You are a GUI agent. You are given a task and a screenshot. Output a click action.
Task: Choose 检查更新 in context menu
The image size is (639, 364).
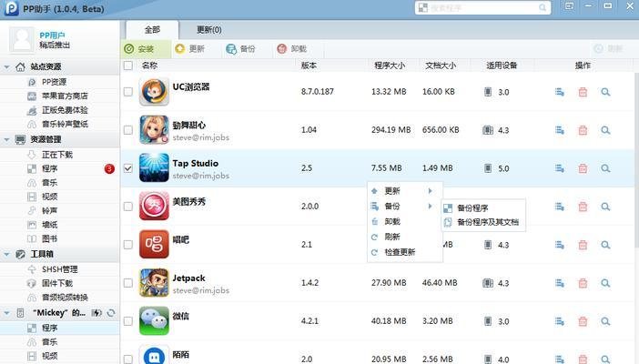[x=400, y=252]
